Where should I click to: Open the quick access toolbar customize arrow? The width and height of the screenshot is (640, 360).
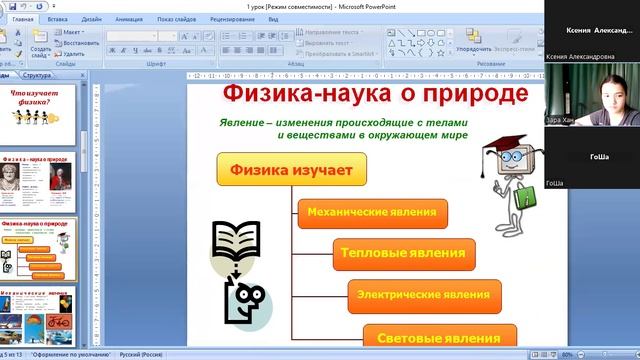(53, 7)
